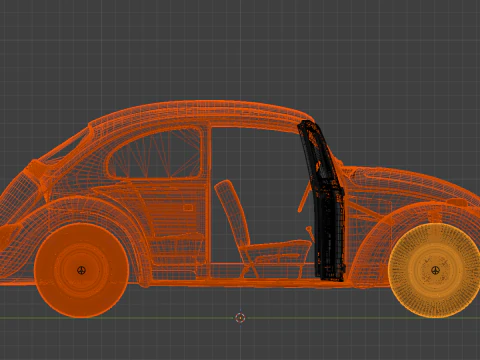Image resolution: width=480 pixels, height=360 pixels.
Task: Click the rear wheel origin point
Action: click(x=81, y=270)
